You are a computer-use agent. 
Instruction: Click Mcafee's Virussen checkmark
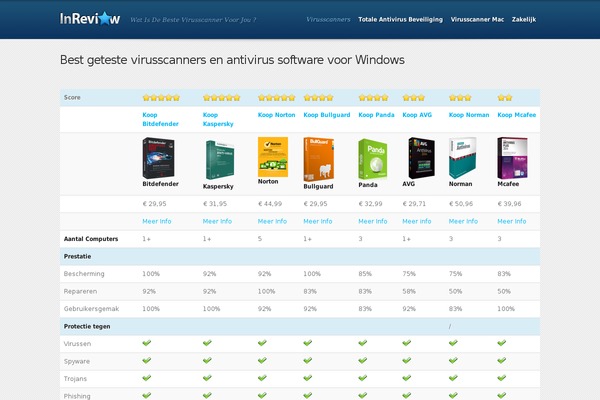coord(502,343)
